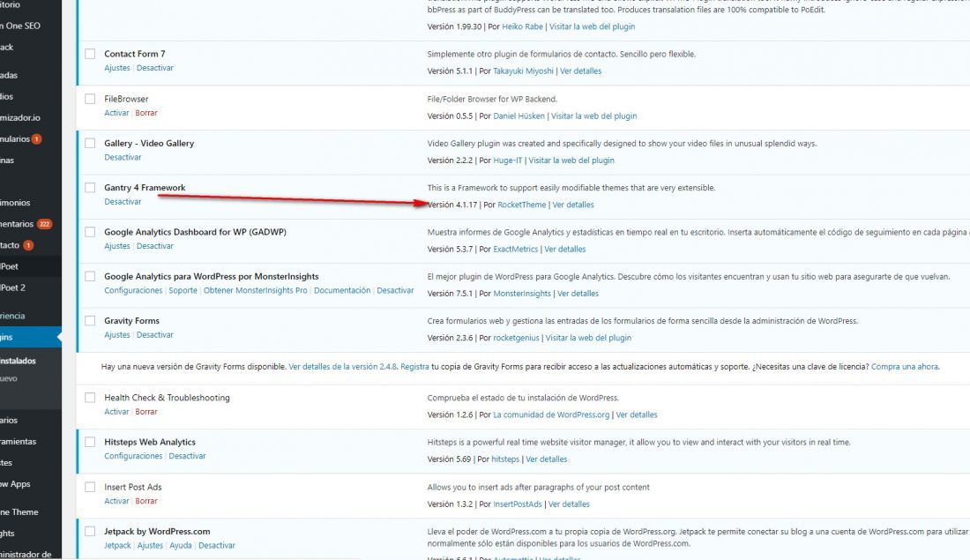Delete the FileBrowser plugin with Borrar
970x560 pixels.
pos(146,113)
